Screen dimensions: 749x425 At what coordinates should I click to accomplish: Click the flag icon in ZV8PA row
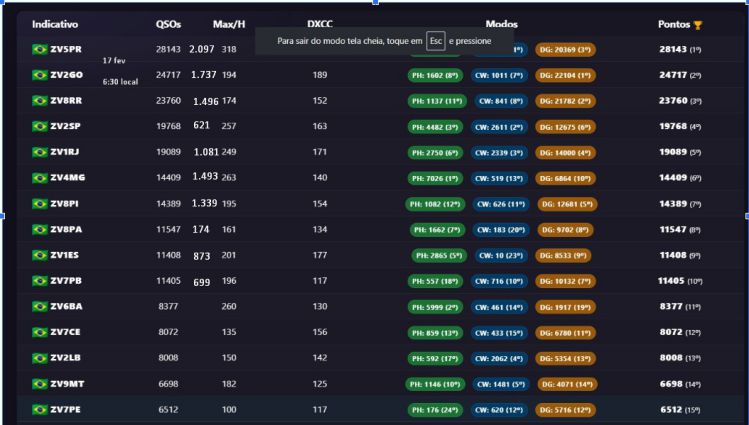(x=40, y=229)
